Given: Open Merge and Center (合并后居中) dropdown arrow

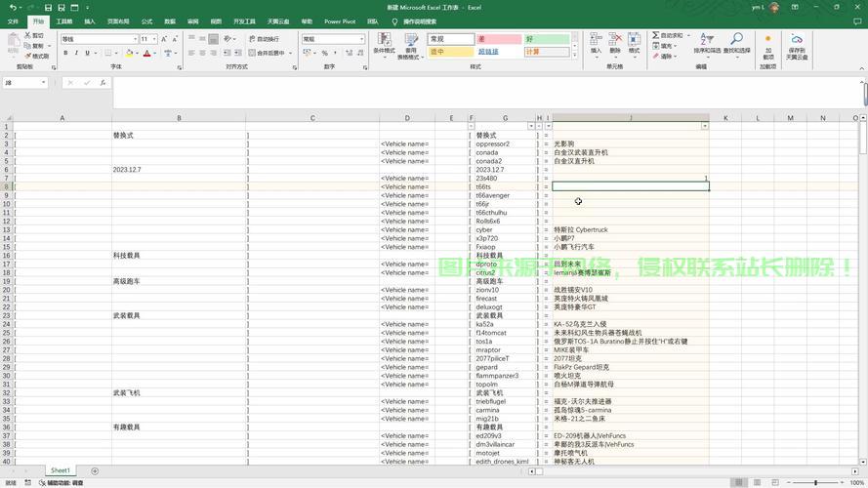Looking at the screenshot, I should coord(291,53).
